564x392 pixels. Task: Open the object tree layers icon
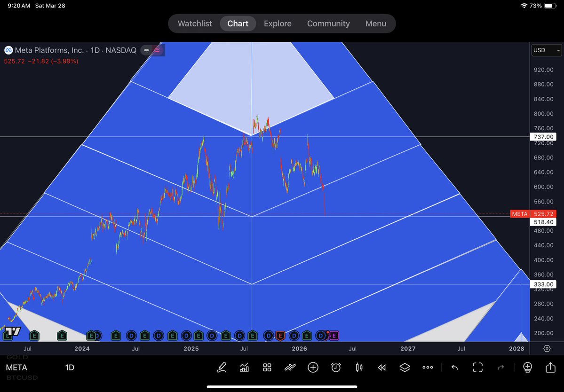(405, 367)
